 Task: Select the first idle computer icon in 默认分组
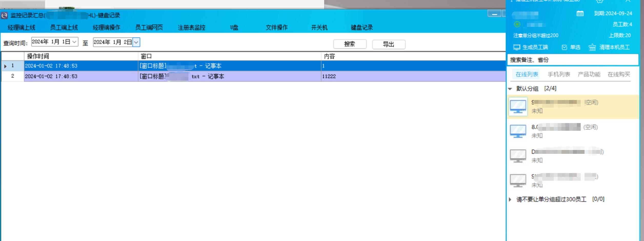[518, 106]
